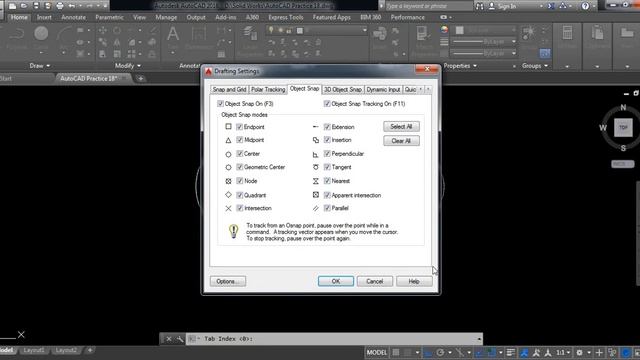Click the New file icon in quick access toolbar
640x360 pixels.
(x=12, y=6)
